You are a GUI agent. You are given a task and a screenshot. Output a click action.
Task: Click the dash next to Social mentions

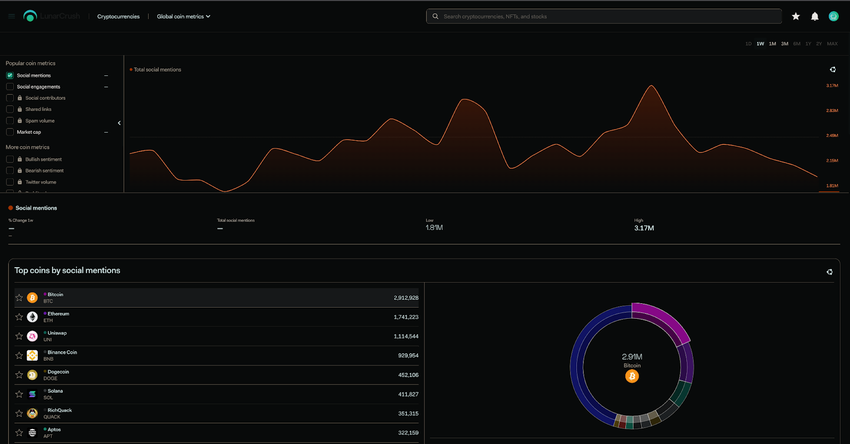[x=106, y=75]
